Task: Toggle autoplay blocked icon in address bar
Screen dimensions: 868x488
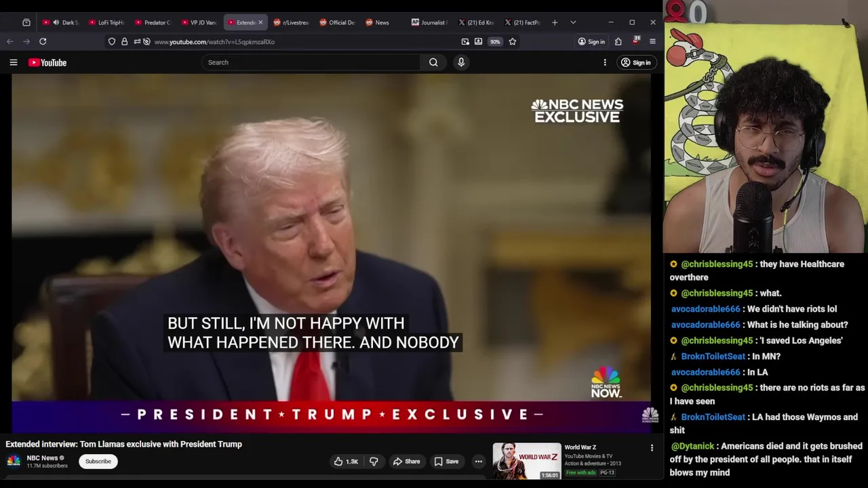Action: click(x=146, y=41)
